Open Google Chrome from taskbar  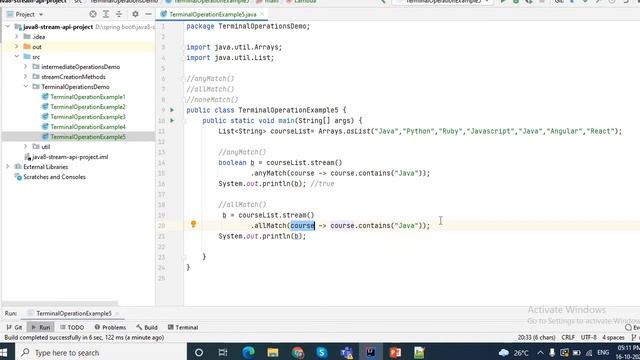[x=298, y=352]
